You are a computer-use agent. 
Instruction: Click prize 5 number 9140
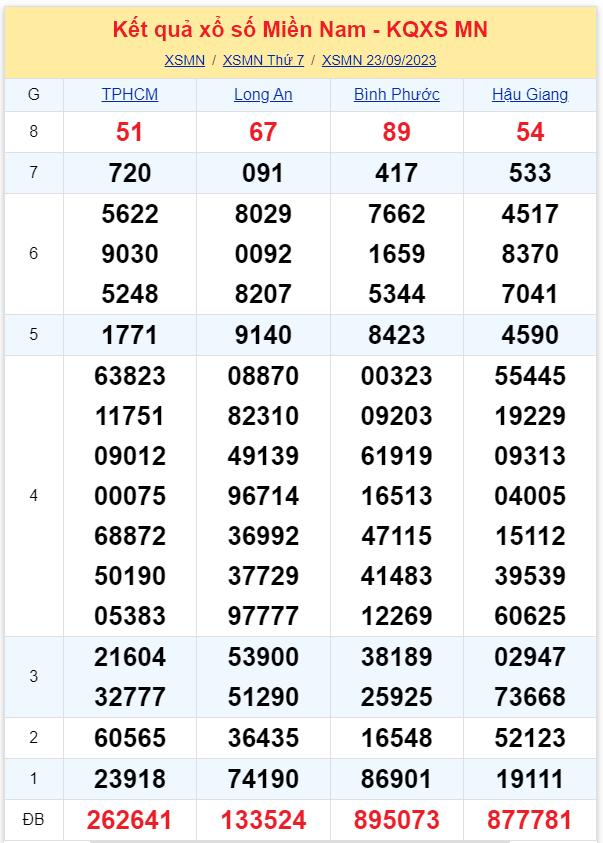[x=263, y=335]
